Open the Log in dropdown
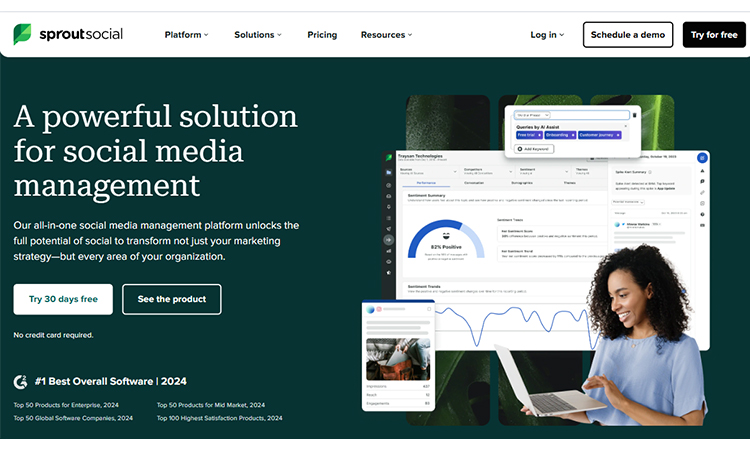 pos(547,35)
